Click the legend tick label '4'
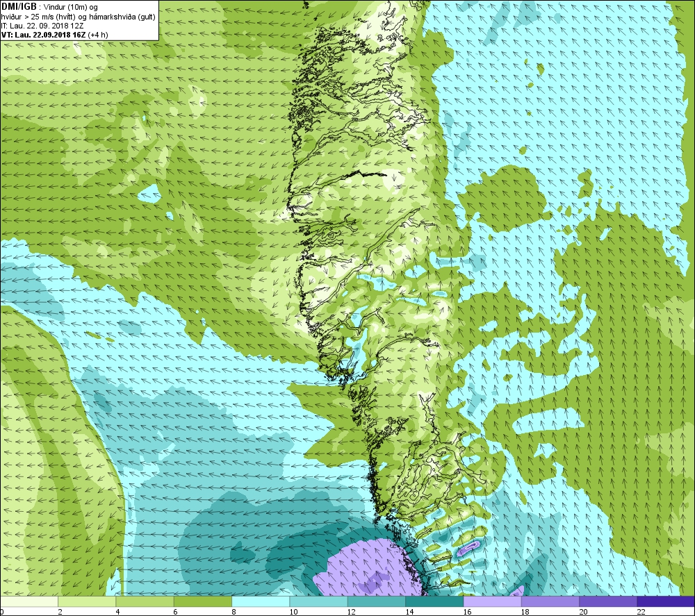This screenshot has width=695, height=616. pos(117,612)
